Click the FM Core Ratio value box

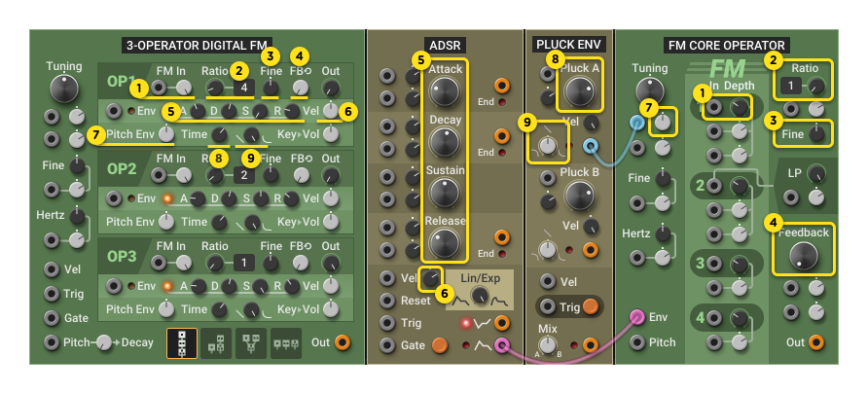point(794,87)
